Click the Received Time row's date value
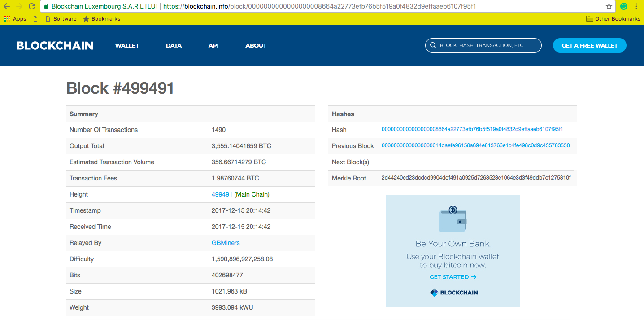Viewport: 644px width, 320px height. [241, 227]
